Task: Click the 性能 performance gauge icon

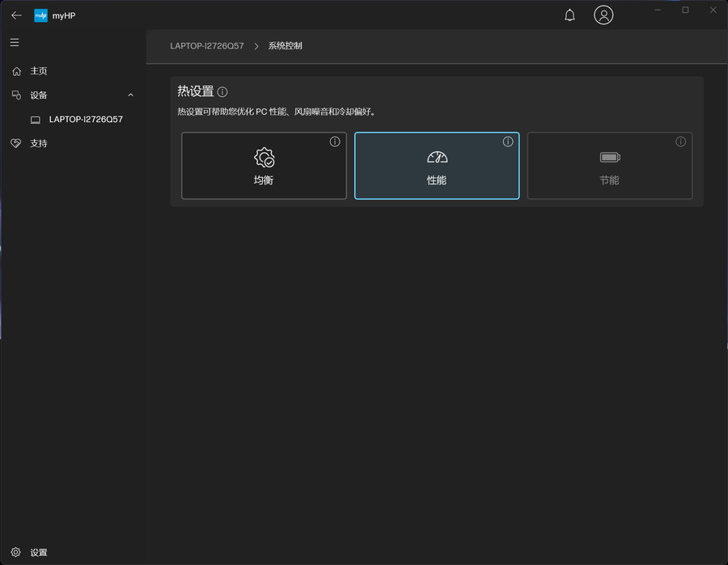Action: 437,156
